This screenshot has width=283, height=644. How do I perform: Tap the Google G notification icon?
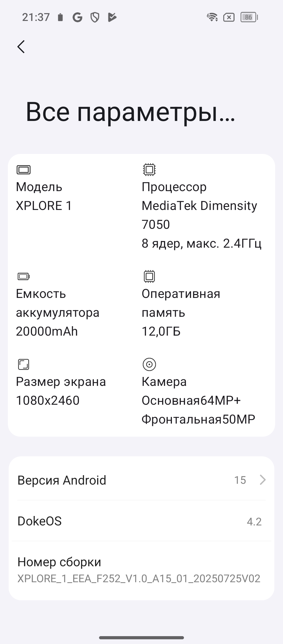coord(77,18)
